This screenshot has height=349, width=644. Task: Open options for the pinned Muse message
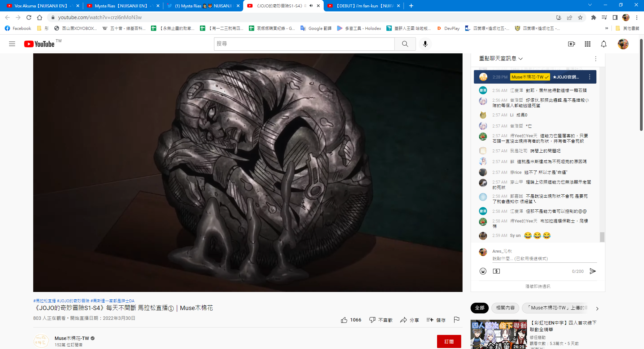point(590,77)
